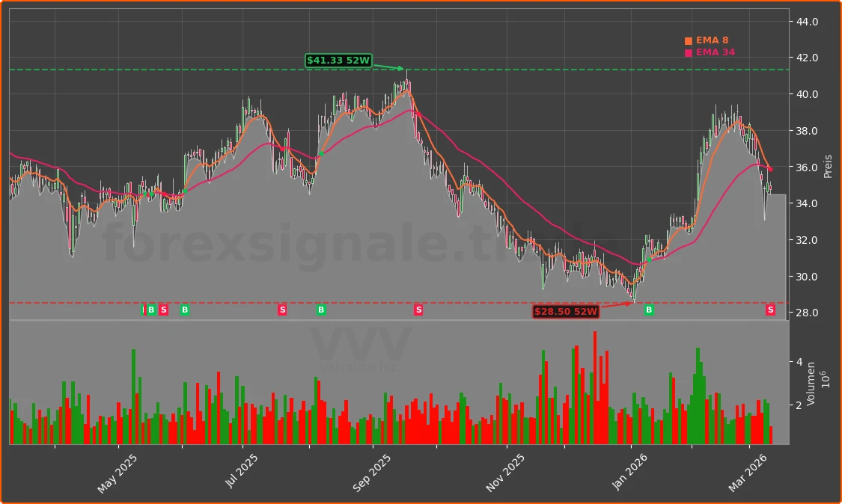Select the green B marker in August

320,310
